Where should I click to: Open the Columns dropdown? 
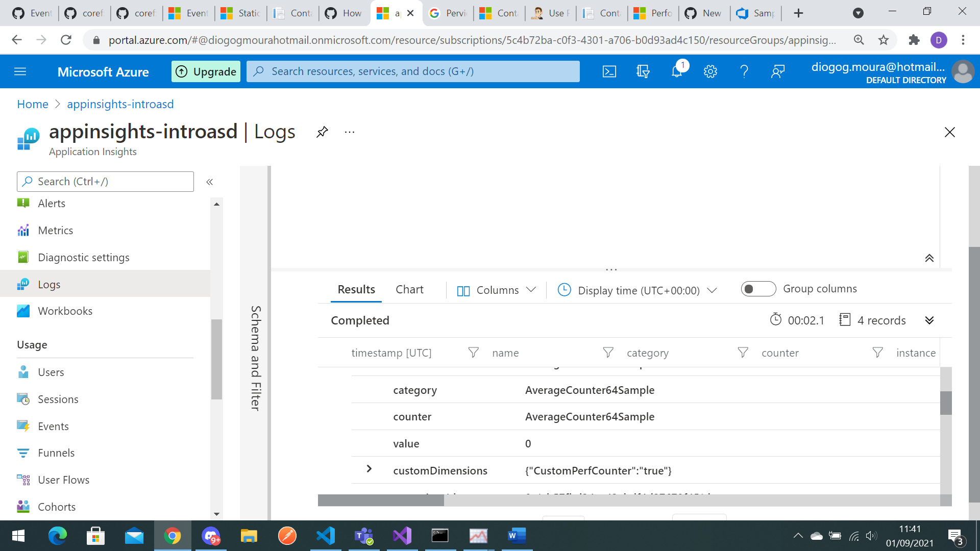496,290
